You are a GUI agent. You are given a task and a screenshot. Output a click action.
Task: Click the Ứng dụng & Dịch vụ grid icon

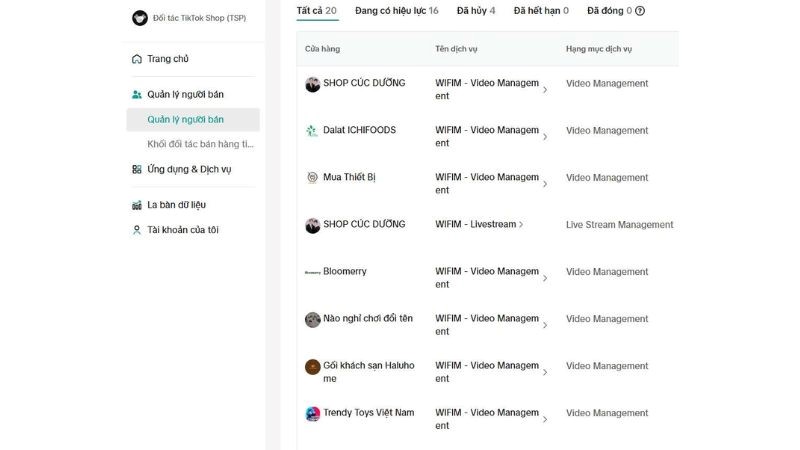tap(137, 169)
